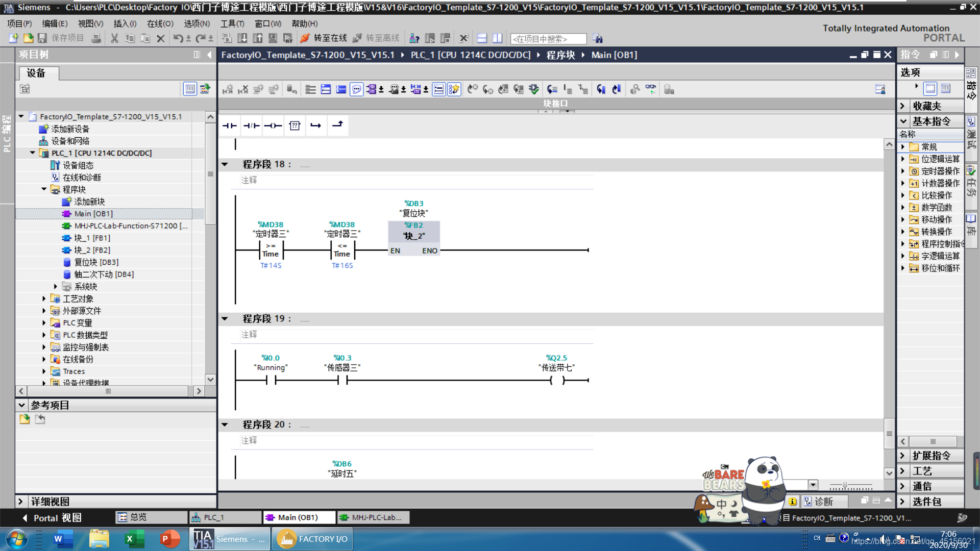Screen dimensions: 980x551
Task: Insert a normally open contact
Action: [x=230, y=126]
